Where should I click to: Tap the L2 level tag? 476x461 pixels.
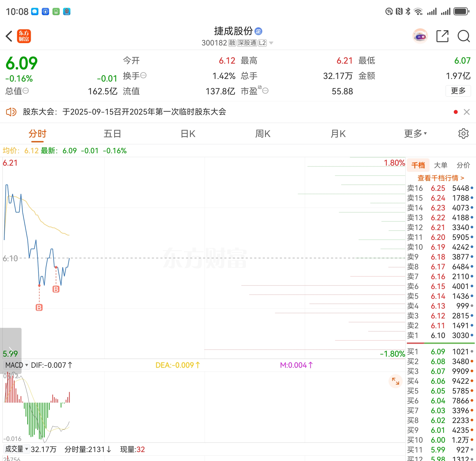click(x=262, y=43)
